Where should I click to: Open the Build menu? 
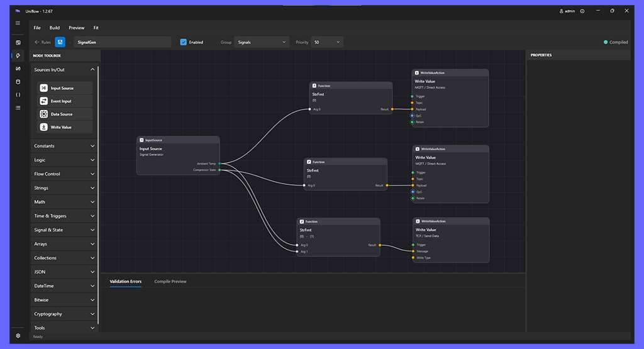click(55, 28)
